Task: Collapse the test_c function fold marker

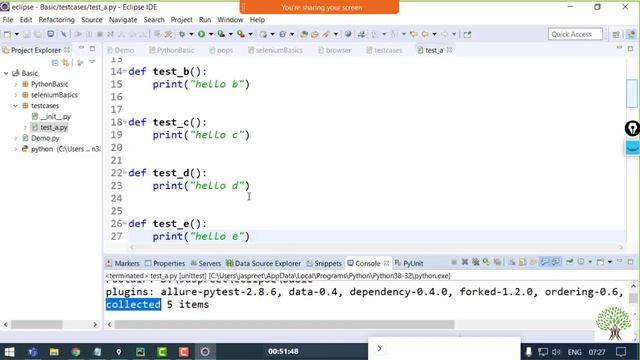Action: pos(124,122)
